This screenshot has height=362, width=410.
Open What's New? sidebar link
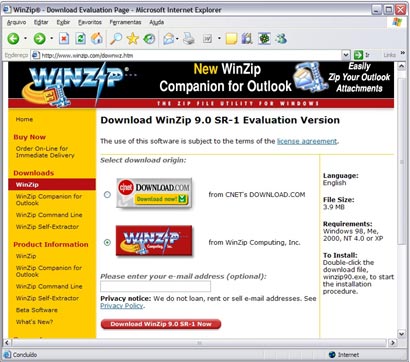click(34, 322)
